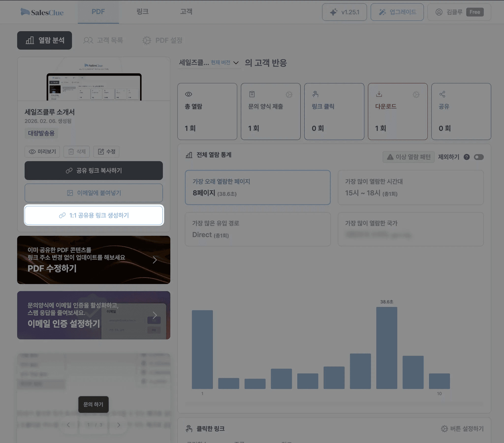
Task: Toggle the 제외하기 switch for abnormal view patterns
Action: click(479, 157)
